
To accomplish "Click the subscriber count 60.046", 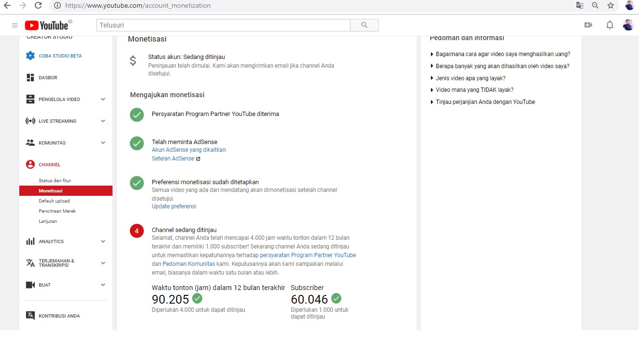I will tap(309, 299).
